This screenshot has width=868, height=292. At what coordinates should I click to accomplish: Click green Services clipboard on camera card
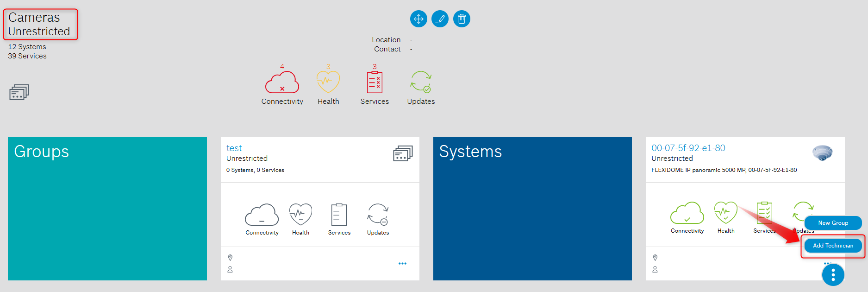click(x=764, y=213)
